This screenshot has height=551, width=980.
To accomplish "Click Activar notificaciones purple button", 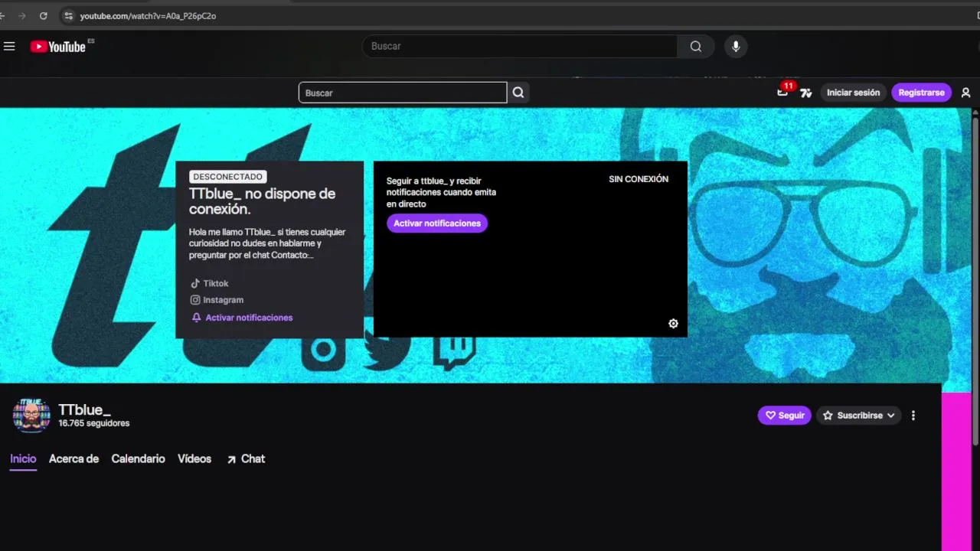I will (437, 223).
